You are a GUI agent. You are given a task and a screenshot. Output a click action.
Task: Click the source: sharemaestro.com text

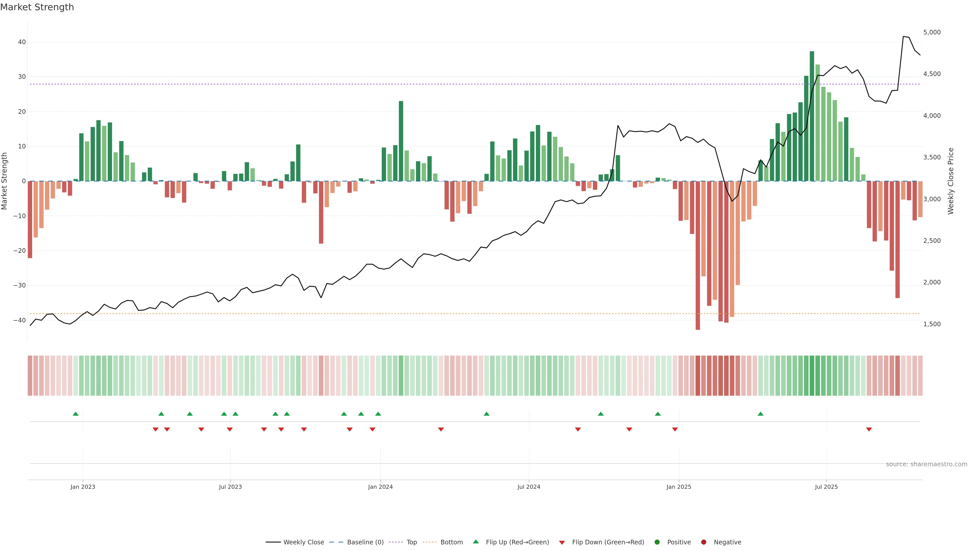click(926, 464)
